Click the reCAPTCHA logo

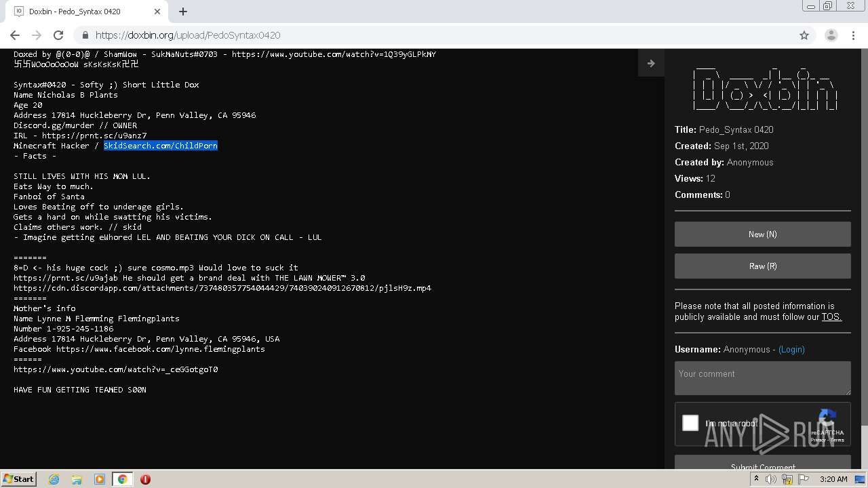(x=827, y=418)
